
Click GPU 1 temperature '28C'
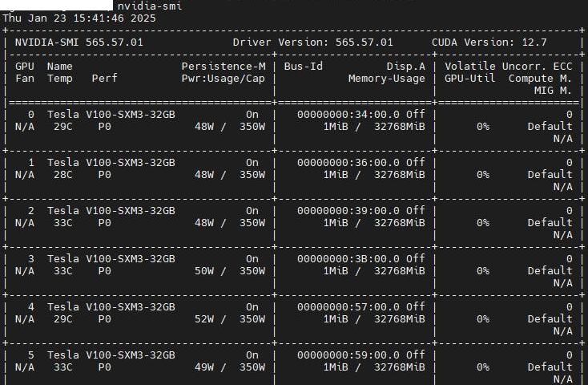[x=63, y=174]
